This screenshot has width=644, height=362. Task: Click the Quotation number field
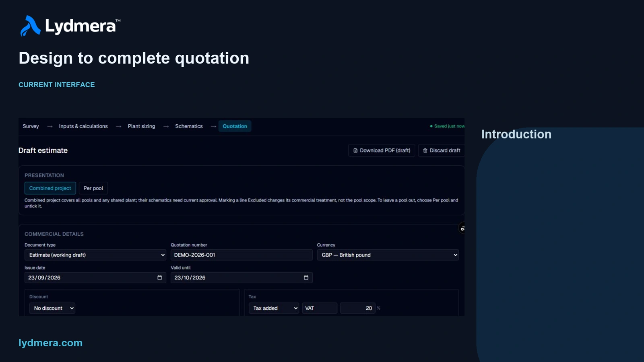[x=242, y=255]
